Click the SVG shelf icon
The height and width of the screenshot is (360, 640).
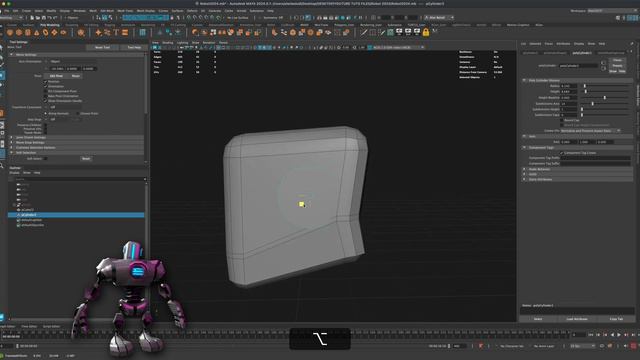(125, 32)
